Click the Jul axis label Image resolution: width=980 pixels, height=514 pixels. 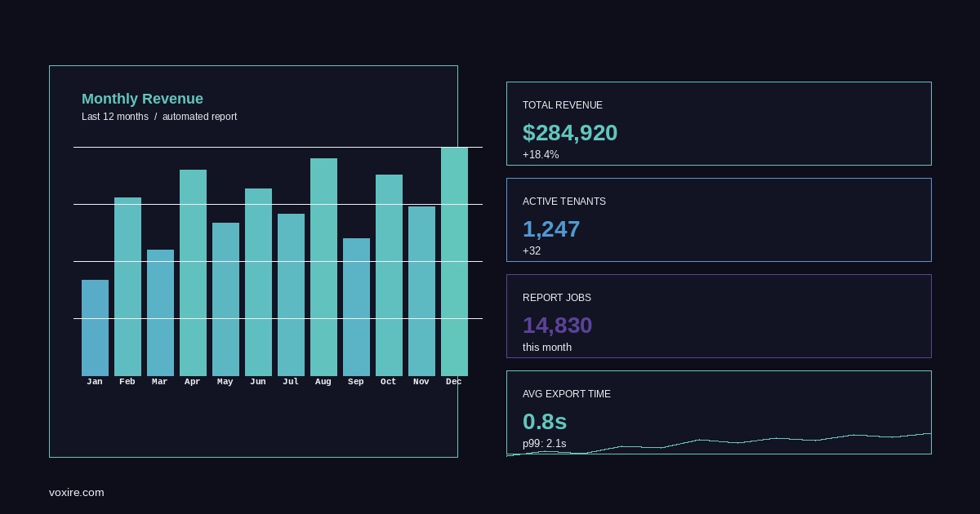(291, 382)
